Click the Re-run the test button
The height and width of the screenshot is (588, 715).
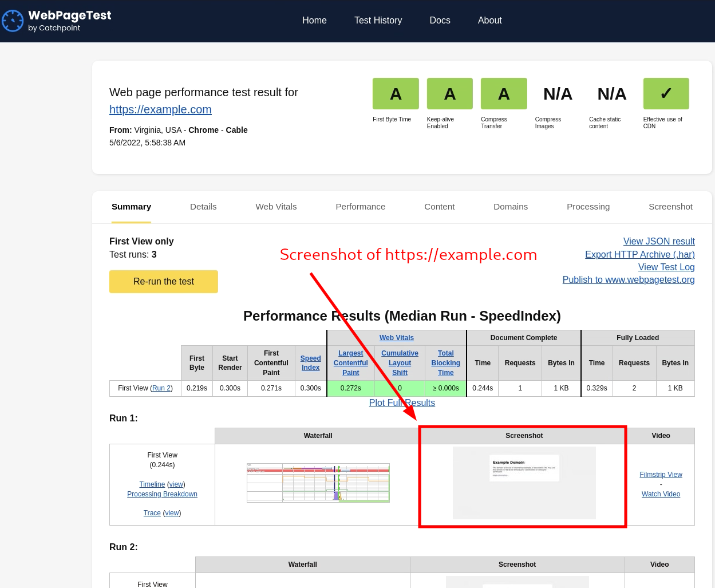[x=163, y=281]
